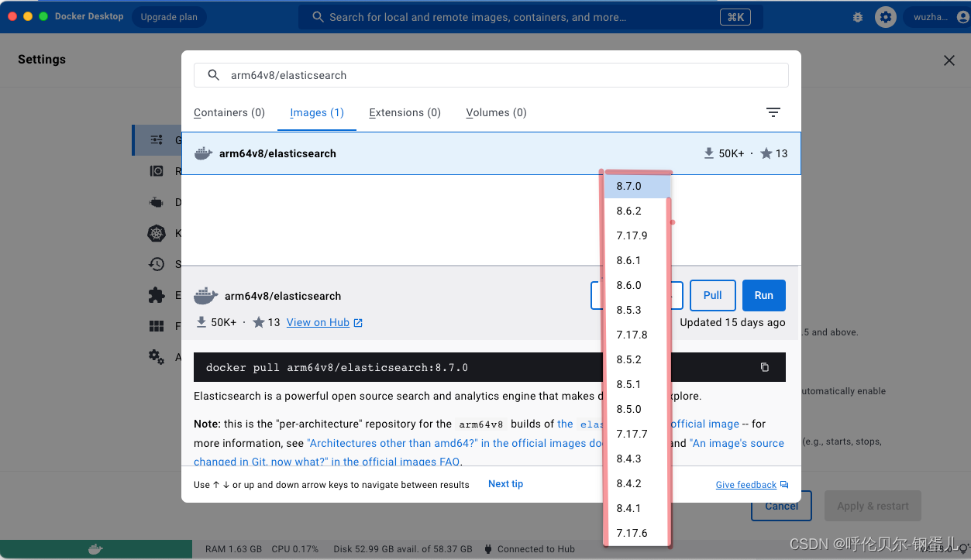Select tag 8.5.2 in dropdown
This screenshot has height=560, width=971.
tap(637, 359)
